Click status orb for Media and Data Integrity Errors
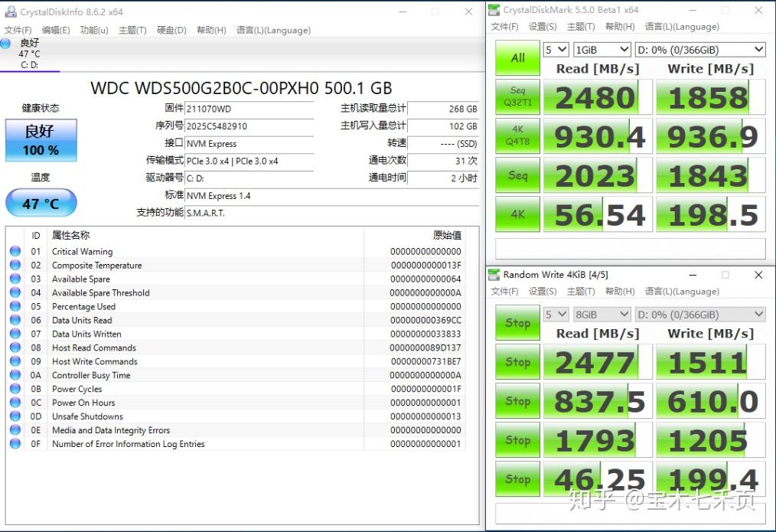The height and width of the screenshot is (532, 776). point(15,430)
